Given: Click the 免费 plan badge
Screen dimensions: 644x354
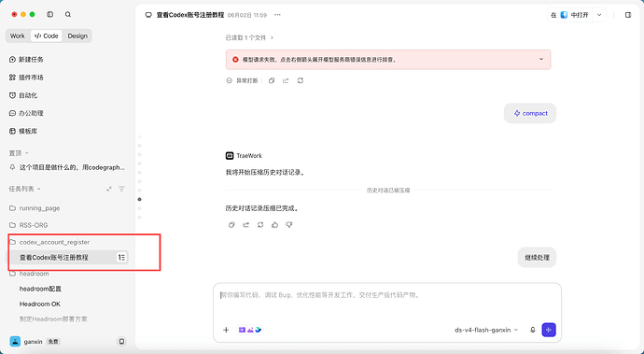Looking at the screenshot, I should 53,342.
